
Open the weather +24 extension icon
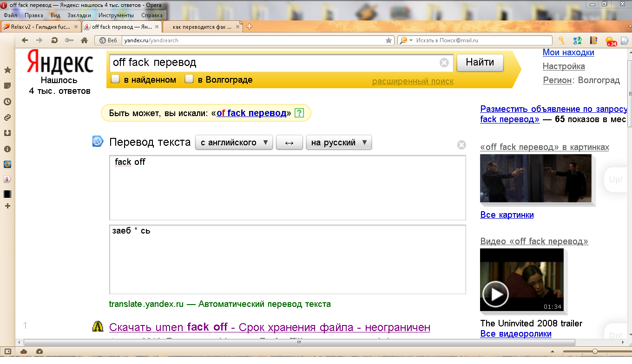point(611,41)
